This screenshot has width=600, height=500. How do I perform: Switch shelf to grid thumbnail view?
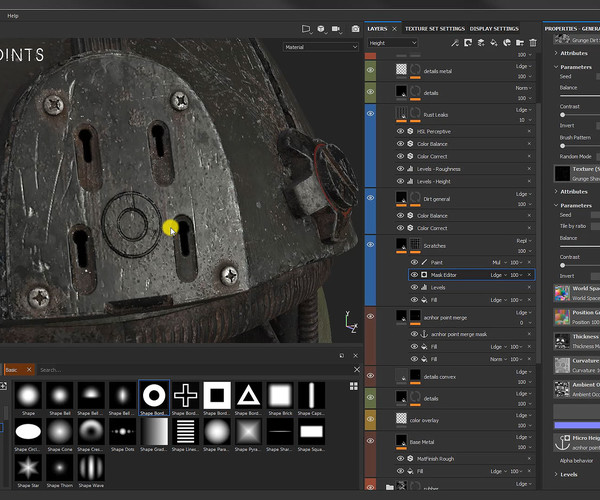point(354,386)
